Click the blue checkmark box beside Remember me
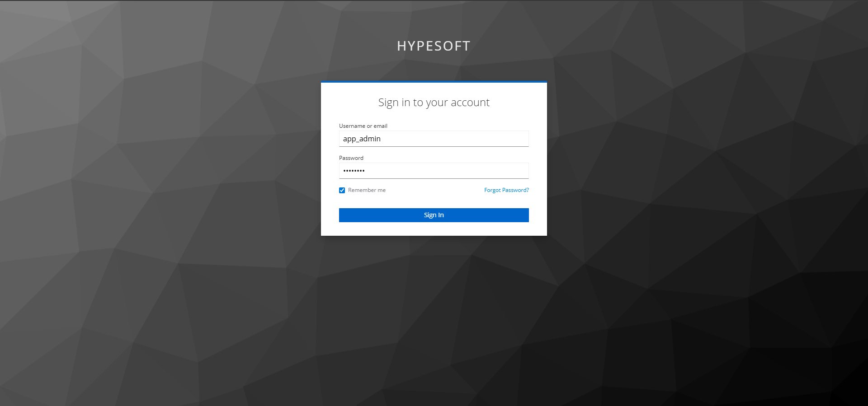The height and width of the screenshot is (406, 868). pyautogui.click(x=342, y=190)
